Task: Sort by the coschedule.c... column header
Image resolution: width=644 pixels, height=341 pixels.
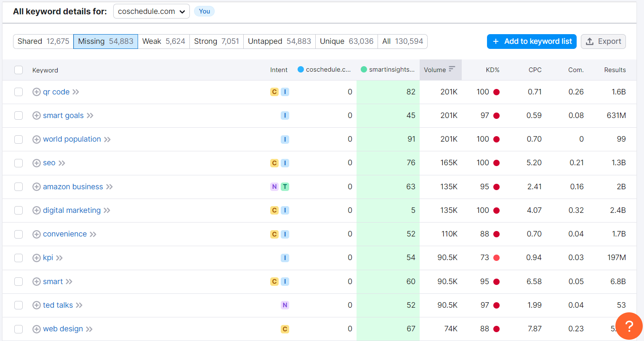Action: [324, 70]
